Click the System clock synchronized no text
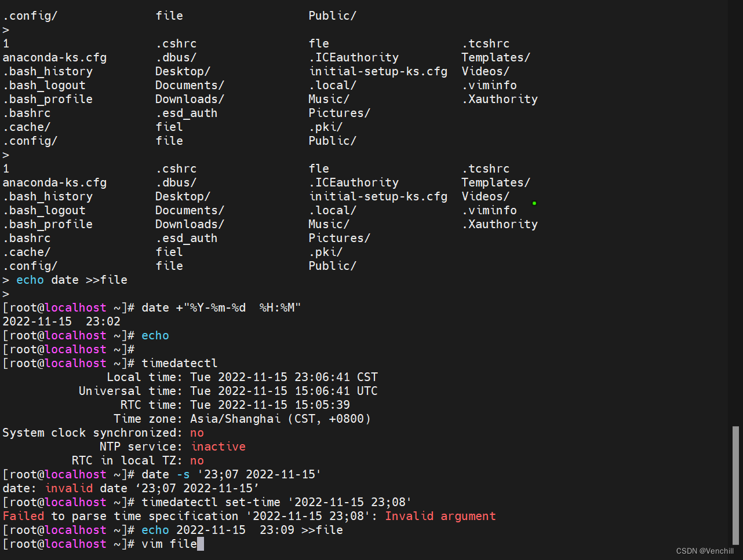743x560 pixels. coord(101,433)
